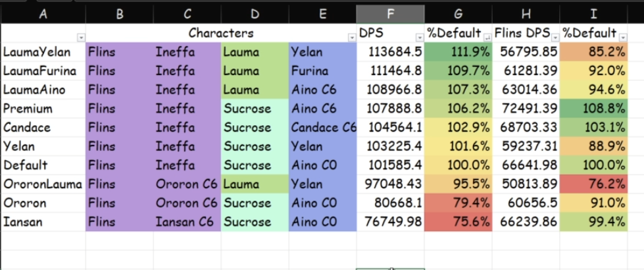644x270 pixels.
Task: Click the Default row label
Action: pyautogui.click(x=43, y=165)
